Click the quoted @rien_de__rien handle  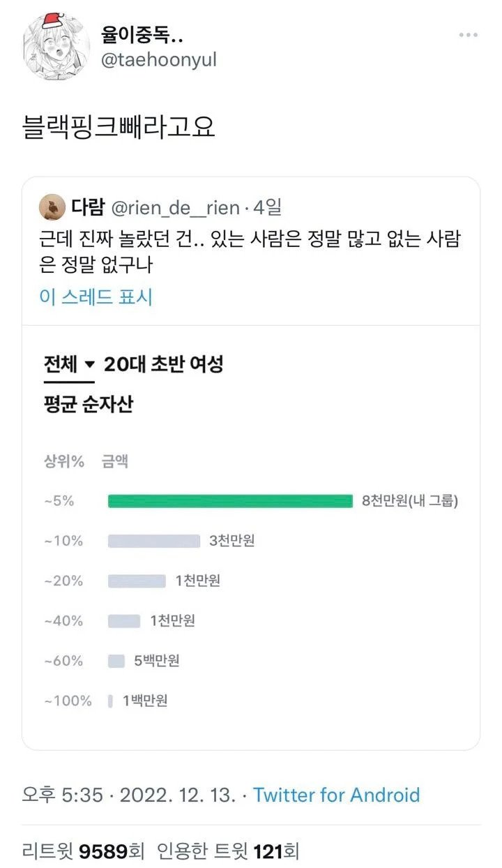pos(175,207)
